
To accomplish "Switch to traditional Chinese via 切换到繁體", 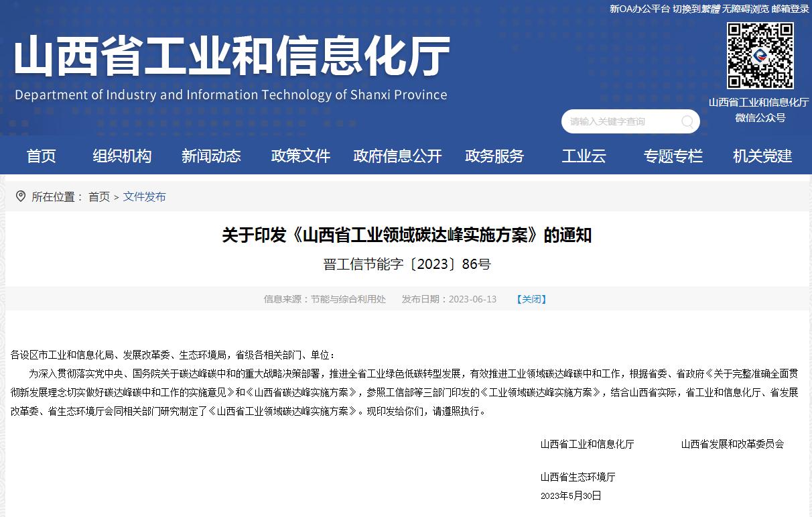I will [x=696, y=9].
